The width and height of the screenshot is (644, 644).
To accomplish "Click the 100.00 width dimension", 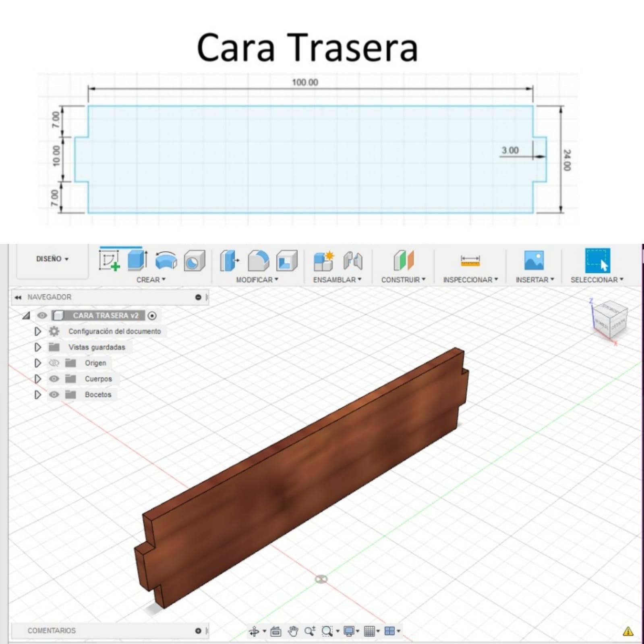I will click(x=305, y=82).
